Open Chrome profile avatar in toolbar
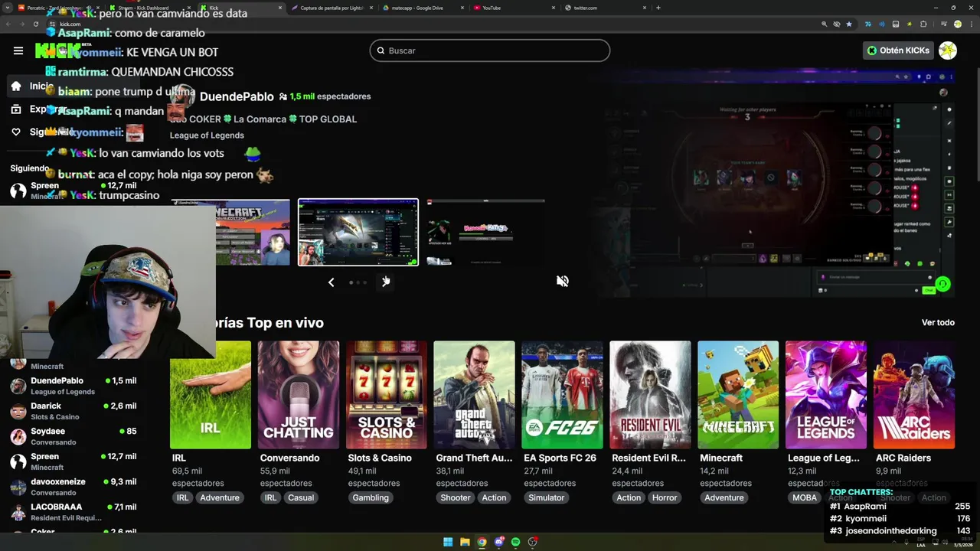This screenshot has height=551, width=980. pos(958,24)
